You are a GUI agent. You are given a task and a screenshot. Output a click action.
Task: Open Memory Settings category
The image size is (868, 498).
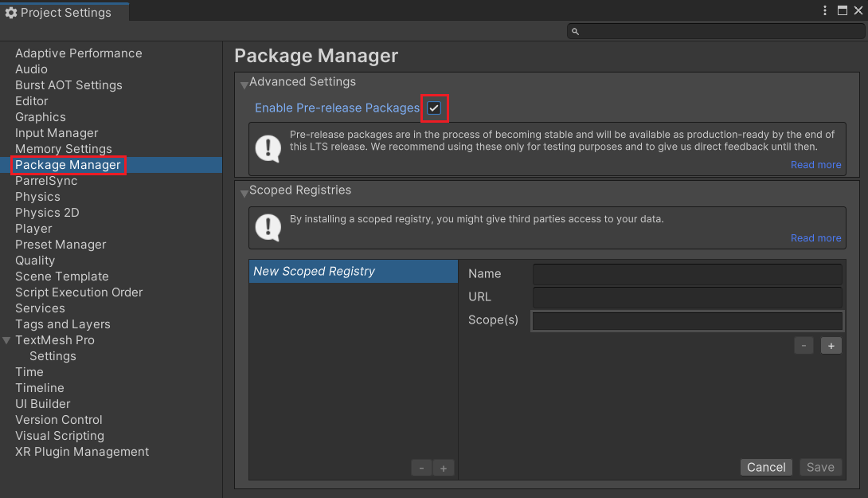pyautogui.click(x=64, y=149)
